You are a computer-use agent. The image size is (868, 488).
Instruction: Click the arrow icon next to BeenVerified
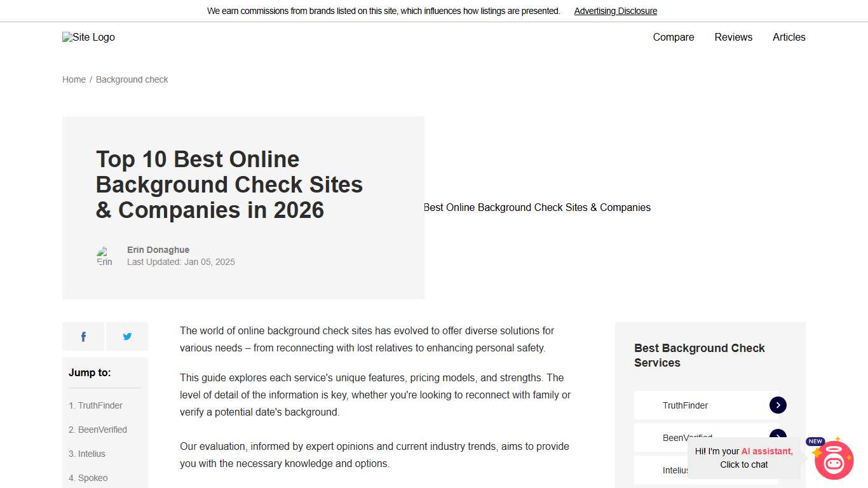tap(778, 437)
